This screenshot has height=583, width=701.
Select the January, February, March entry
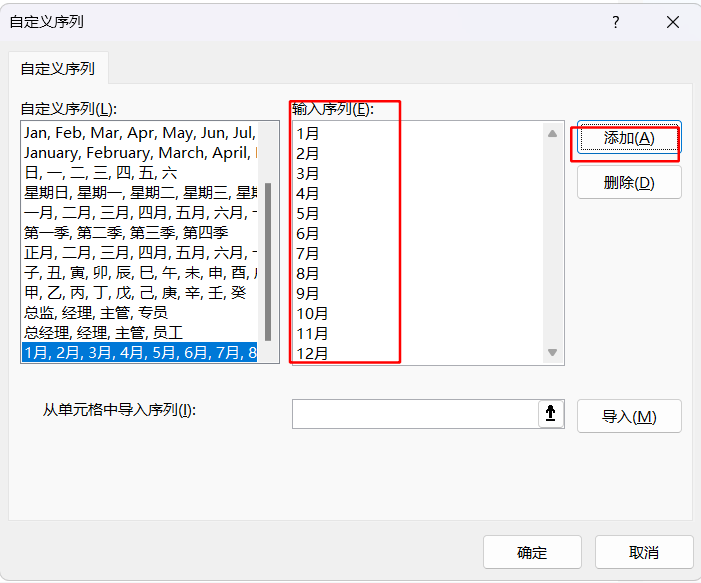[x=139, y=153]
